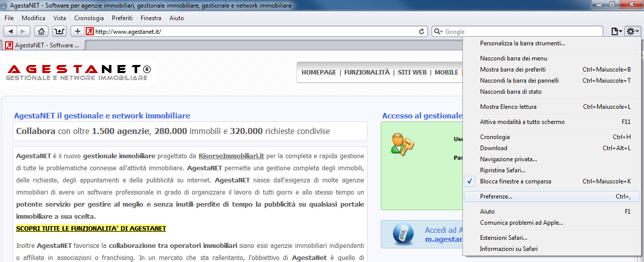Focus the address bar with agestanet.it URL

coord(256,31)
